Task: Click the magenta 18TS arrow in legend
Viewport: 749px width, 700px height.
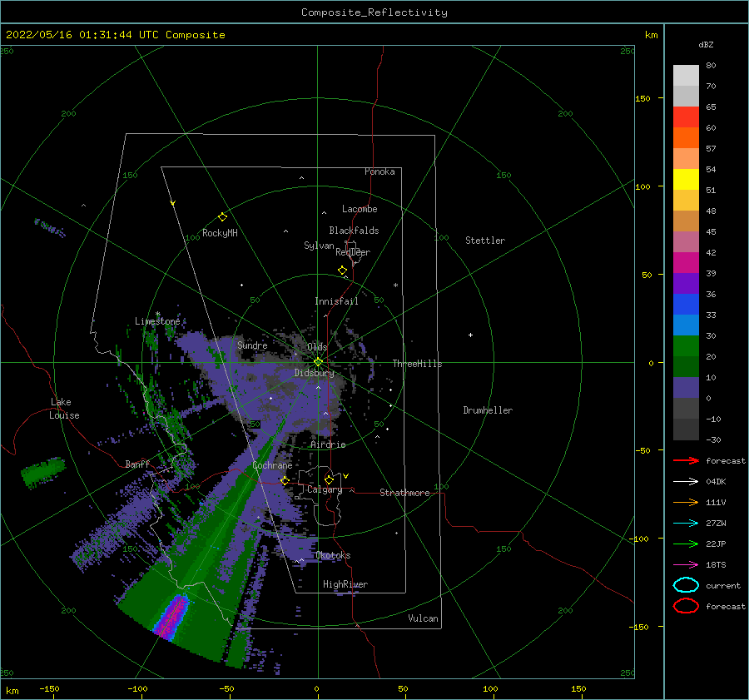Action: point(686,565)
